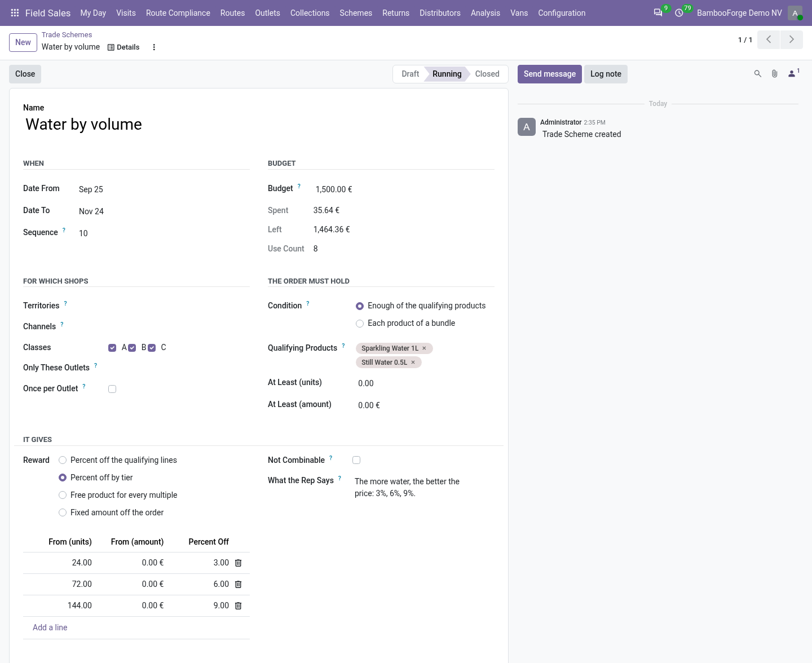Screen dimensions: 812x663
Task: Show the Budget field help tooltip
Action: click(299, 186)
